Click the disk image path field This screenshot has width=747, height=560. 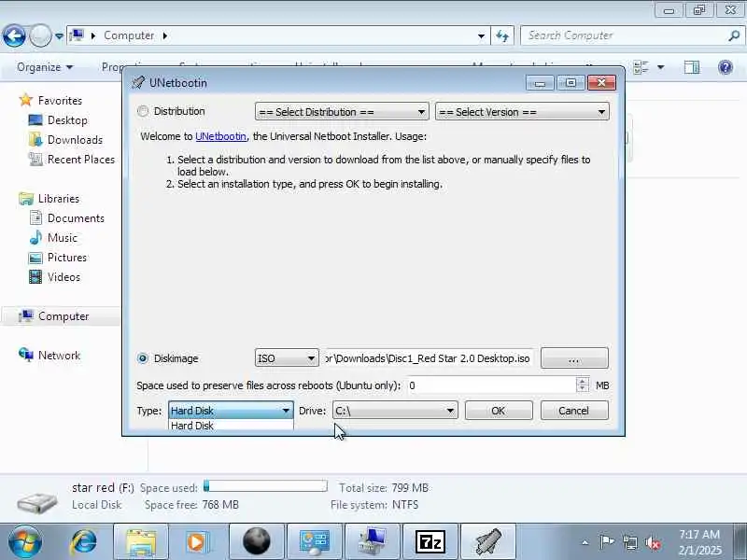(x=429, y=358)
